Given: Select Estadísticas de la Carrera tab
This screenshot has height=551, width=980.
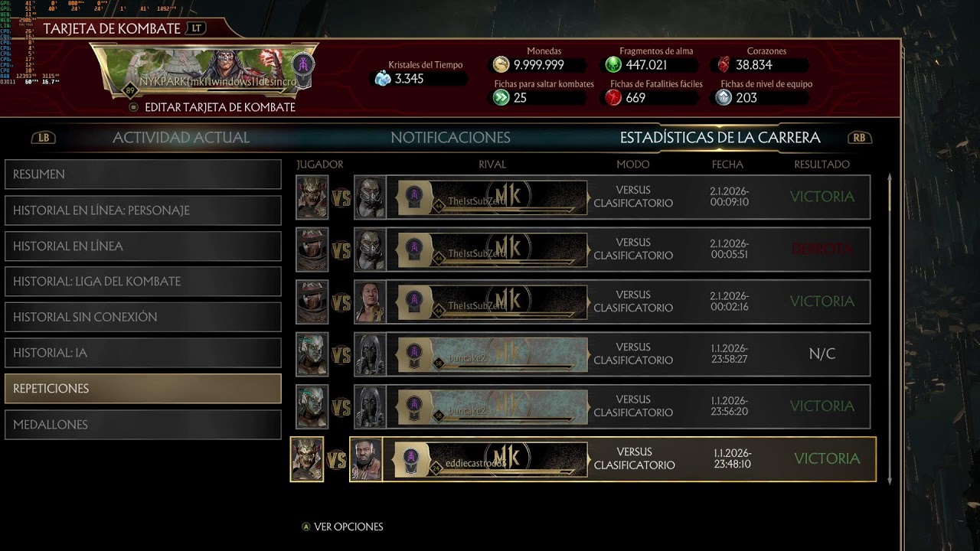Looking at the screenshot, I should [x=720, y=138].
